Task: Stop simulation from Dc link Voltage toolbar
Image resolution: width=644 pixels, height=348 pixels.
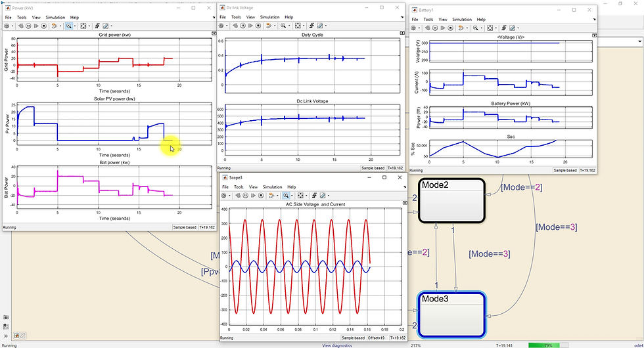Action: (258, 26)
